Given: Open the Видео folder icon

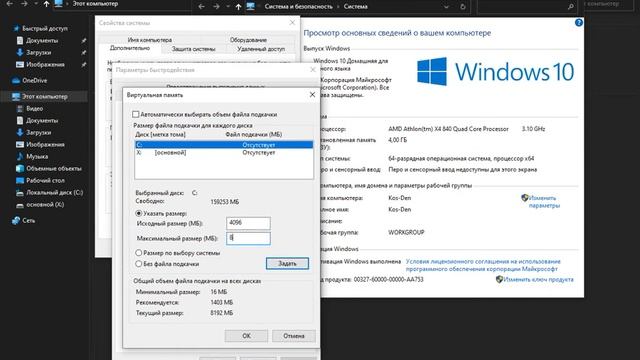Looking at the screenshot, I should click(x=20, y=109).
